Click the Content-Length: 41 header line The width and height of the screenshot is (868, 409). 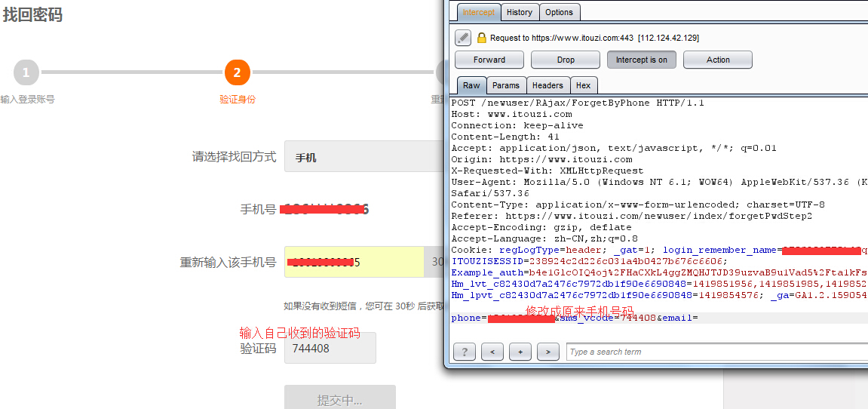click(505, 137)
